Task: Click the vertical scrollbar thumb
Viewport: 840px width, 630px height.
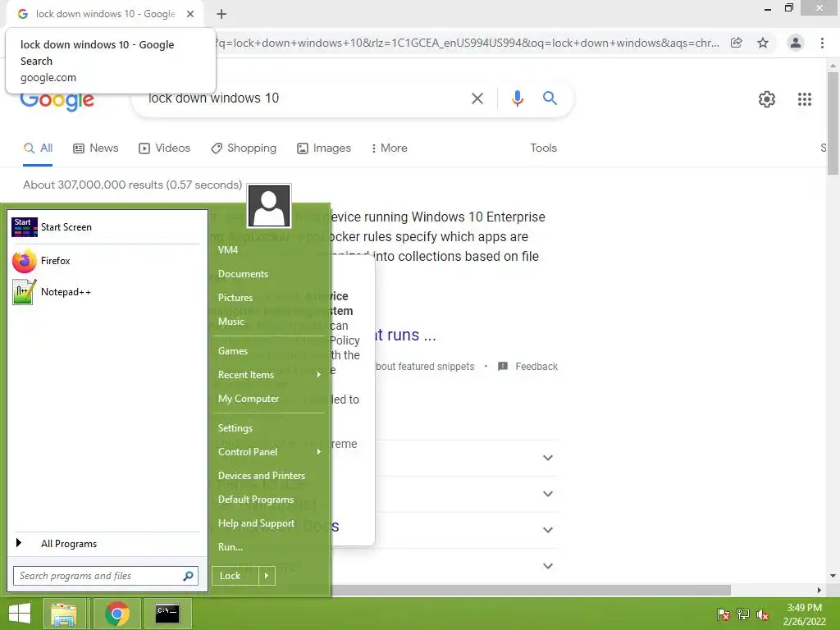Action: [833, 123]
